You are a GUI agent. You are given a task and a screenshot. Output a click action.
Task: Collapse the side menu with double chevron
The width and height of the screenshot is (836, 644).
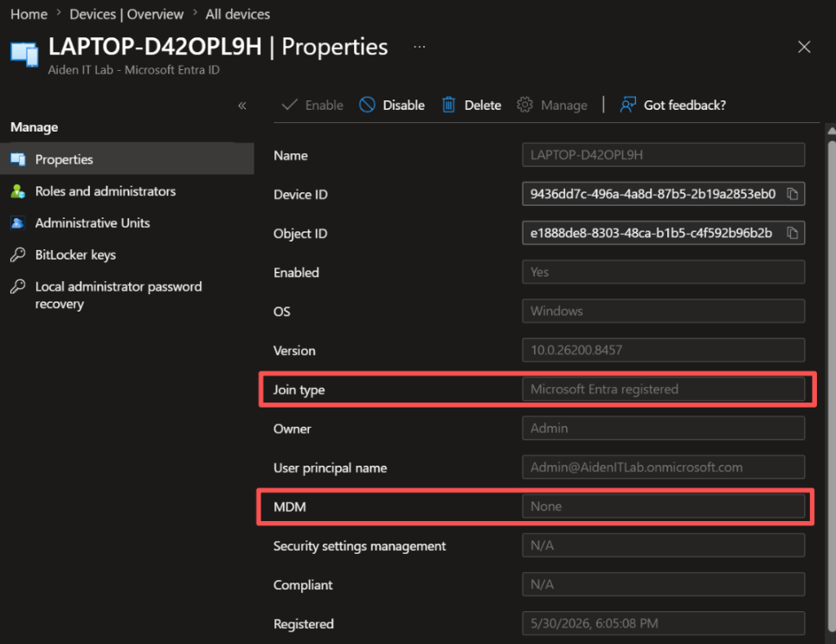[x=242, y=106]
